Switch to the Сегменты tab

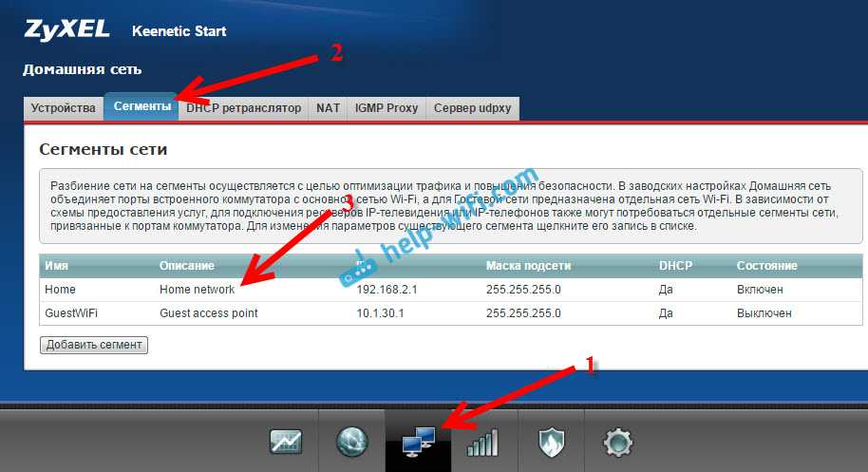142,108
